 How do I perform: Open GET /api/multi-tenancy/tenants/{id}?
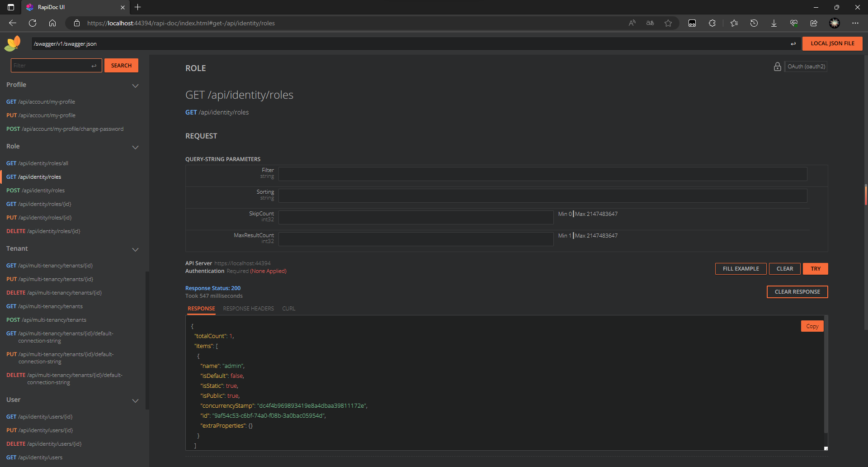[x=49, y=266]
